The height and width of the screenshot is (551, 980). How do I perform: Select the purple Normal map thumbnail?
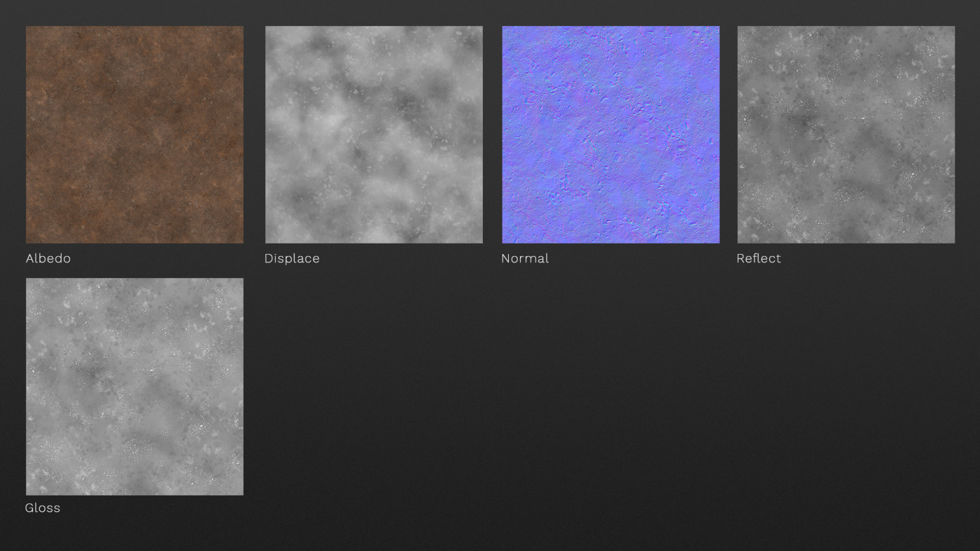click(611, 134)
